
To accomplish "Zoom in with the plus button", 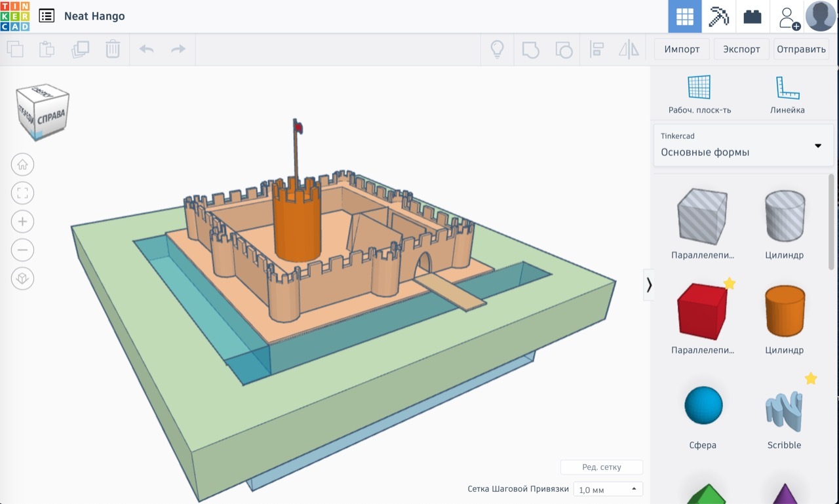I will [x=23, y=222].
